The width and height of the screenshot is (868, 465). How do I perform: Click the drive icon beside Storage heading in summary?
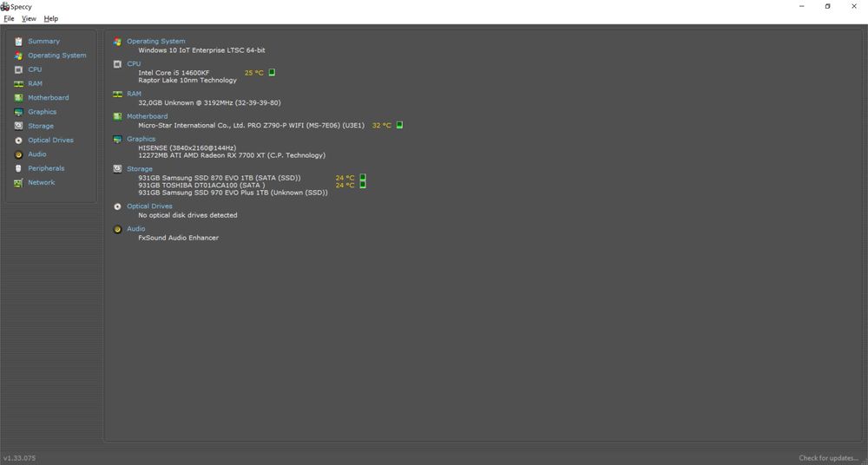(117, 169)
